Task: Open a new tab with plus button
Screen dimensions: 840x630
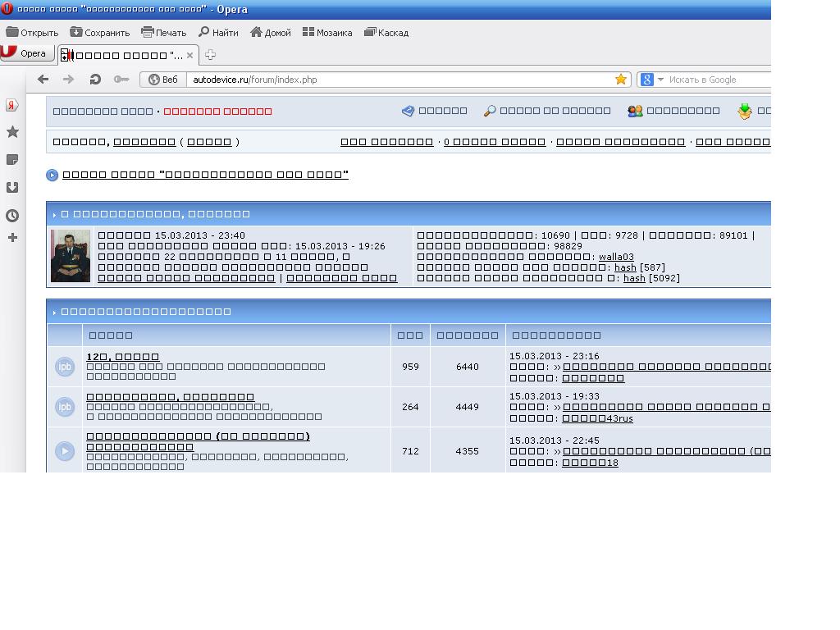Action: tap(211, 55)
